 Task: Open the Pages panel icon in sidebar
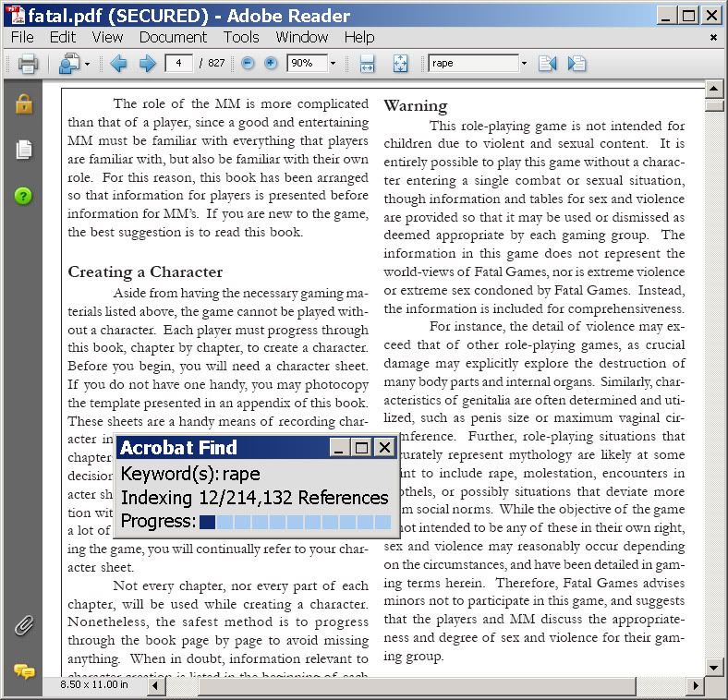click(24, 150)
